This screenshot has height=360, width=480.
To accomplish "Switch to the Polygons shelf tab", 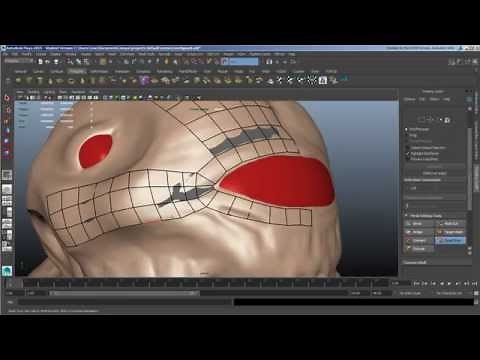I will tap(77, 71).
